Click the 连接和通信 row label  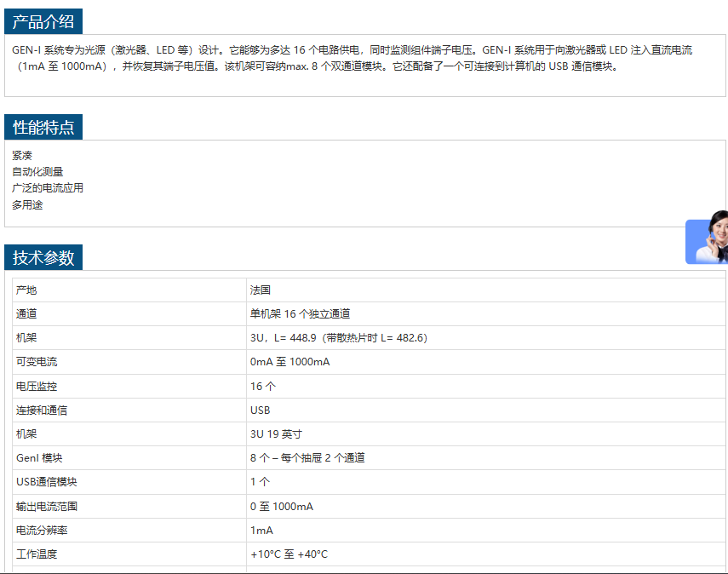coord(42,410)
